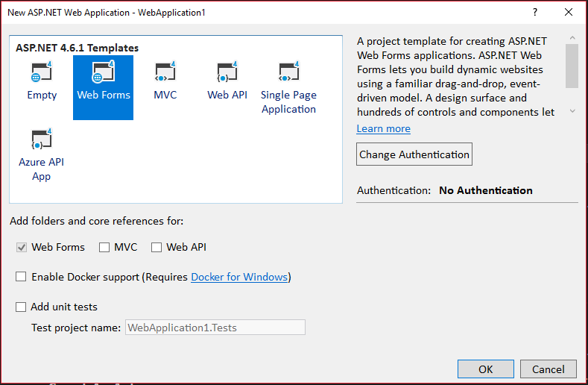Enable the MVC references checkbox
The width and height of the screenshot is (588, 385).
[x=104, y=247]
